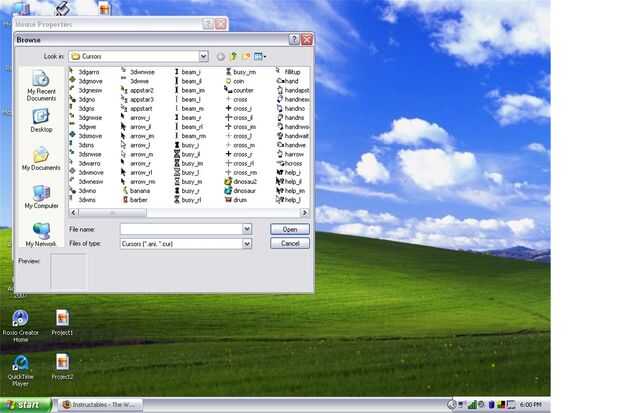
Task: Select the appstart cursor file
Action: tap(137, 108)
